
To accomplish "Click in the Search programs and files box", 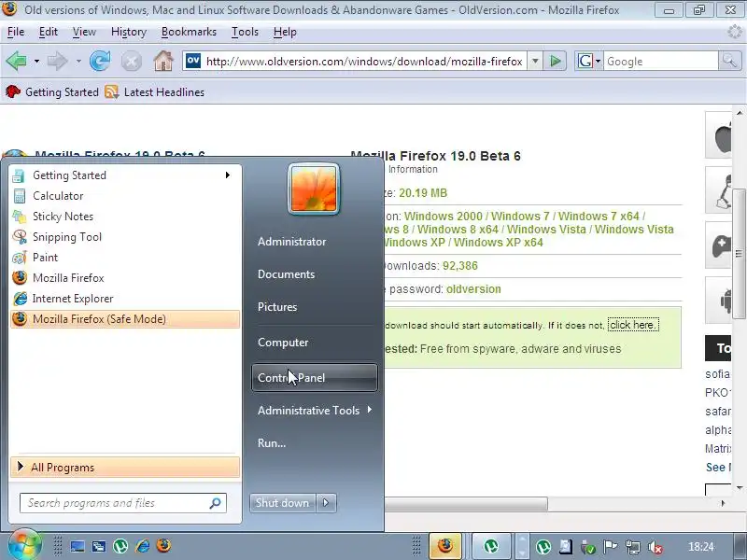I will pyautogui.click(x=123, y=503).
